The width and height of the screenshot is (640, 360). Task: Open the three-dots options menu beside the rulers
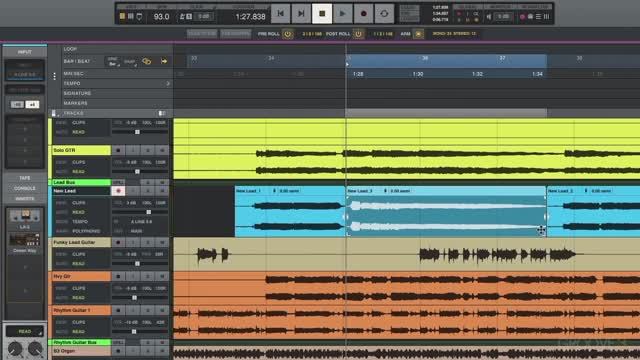(x=54, y=76)
